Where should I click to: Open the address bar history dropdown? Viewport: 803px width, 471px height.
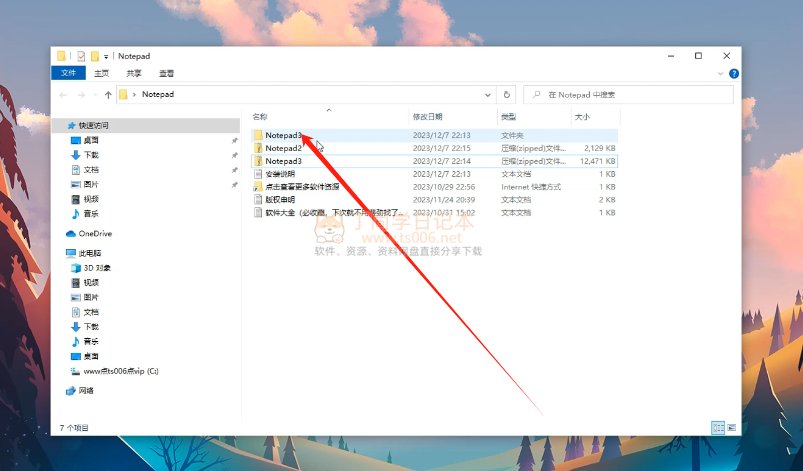tap(488, 95)
